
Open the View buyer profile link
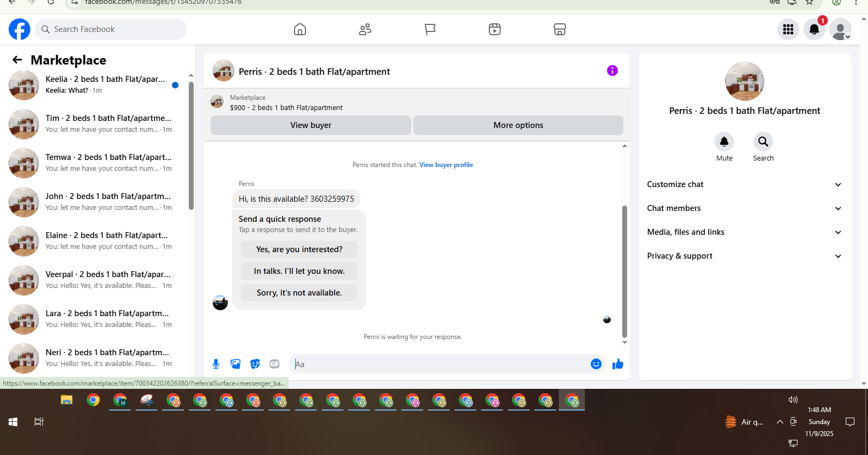click(x=446, y=165)
